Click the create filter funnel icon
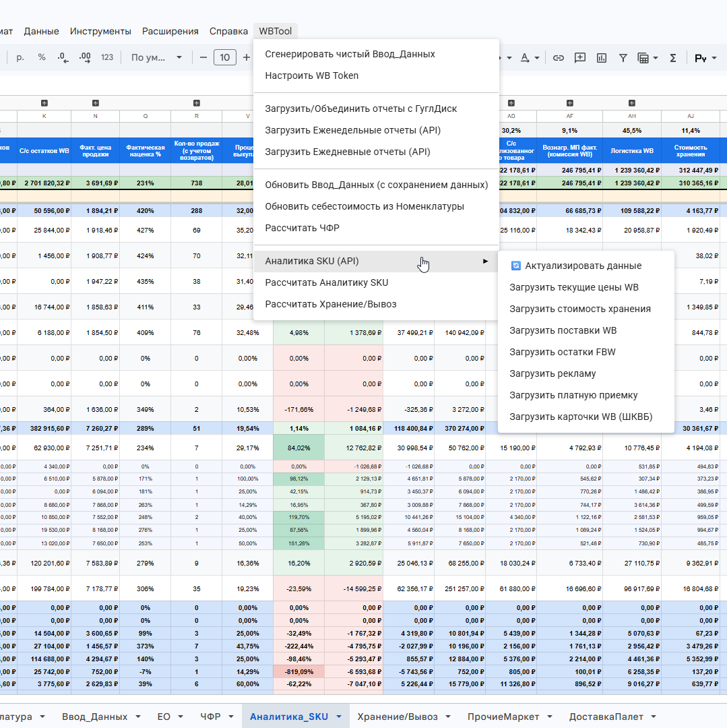This screenshot has height=728, width=727. coord(623,58)
